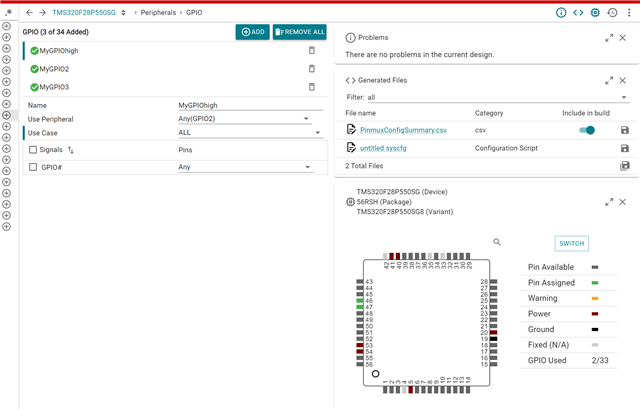Expand the device package panel
Image resolution: width=640 pixels, height=410 pixels.
pos(609,202)
